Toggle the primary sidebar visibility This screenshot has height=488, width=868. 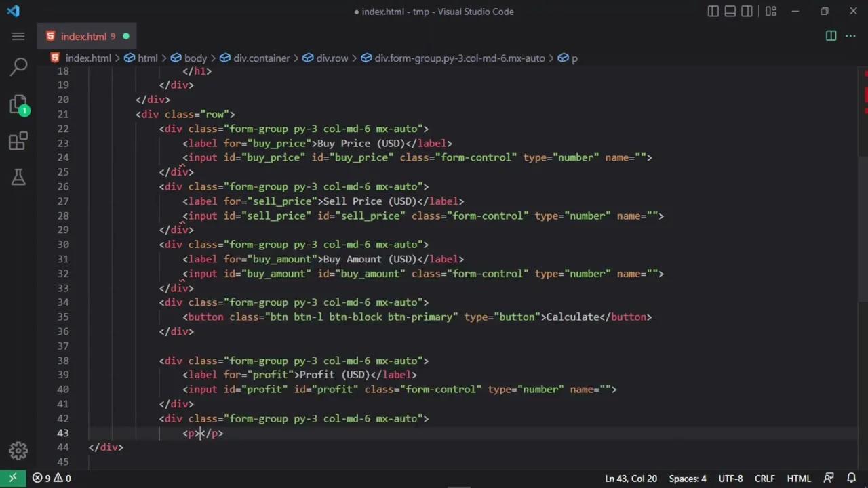(x=713, y=12)
